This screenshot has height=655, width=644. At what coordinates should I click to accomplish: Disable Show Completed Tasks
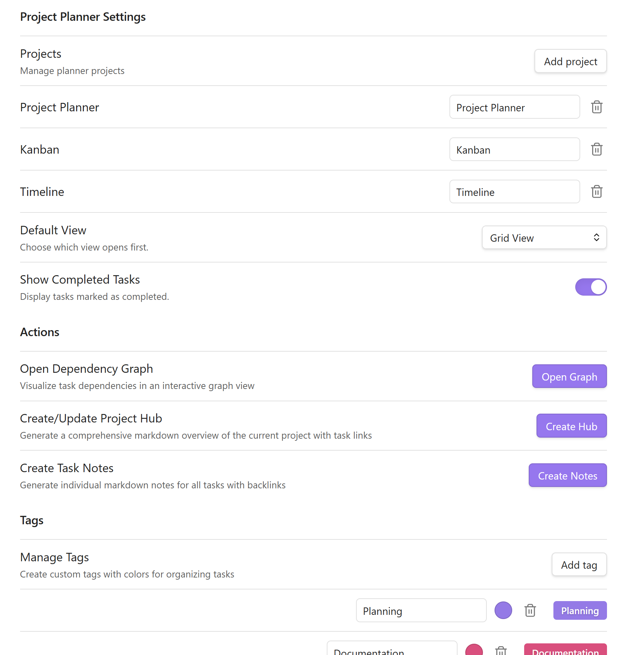coord(591,287)
